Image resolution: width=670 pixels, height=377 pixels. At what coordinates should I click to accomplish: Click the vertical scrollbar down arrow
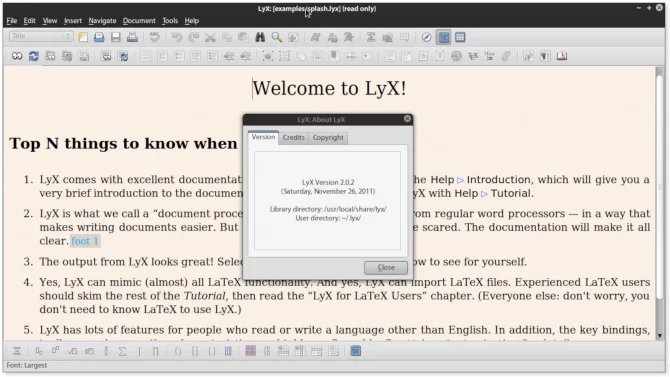660,336
